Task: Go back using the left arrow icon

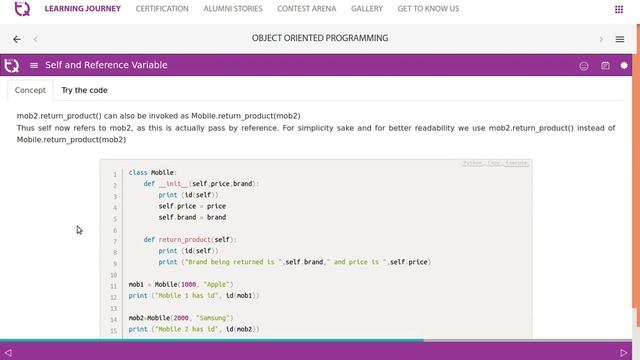Action: click(17, 39)
